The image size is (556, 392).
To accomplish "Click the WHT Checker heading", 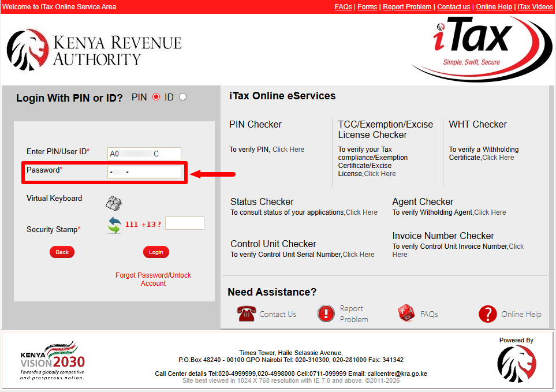I will (477, 124).
